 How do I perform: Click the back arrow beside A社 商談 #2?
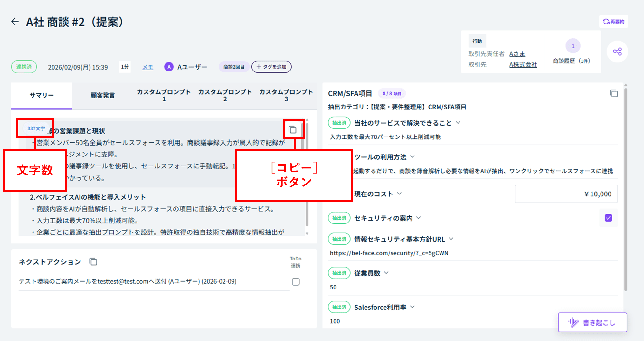tap(15, 22)
